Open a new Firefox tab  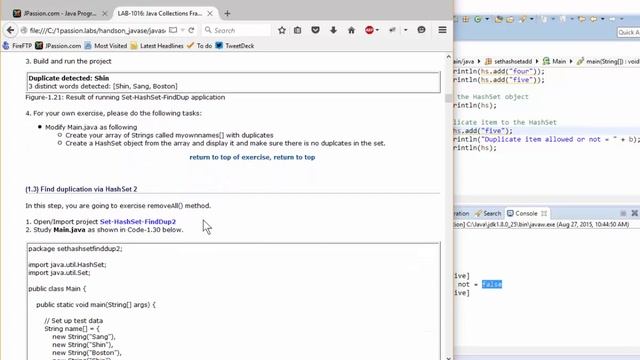tap(227, 13)
